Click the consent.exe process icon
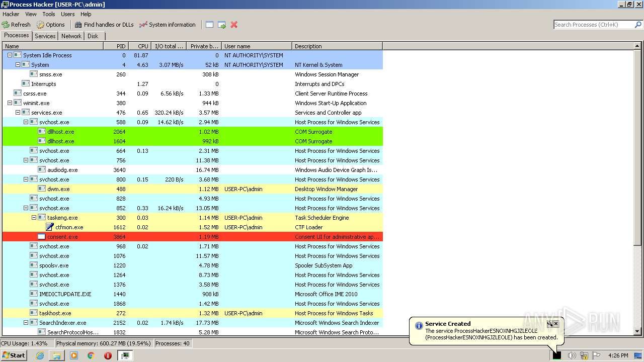This screenshot has height=362, width=644. [x=42, y=237]
